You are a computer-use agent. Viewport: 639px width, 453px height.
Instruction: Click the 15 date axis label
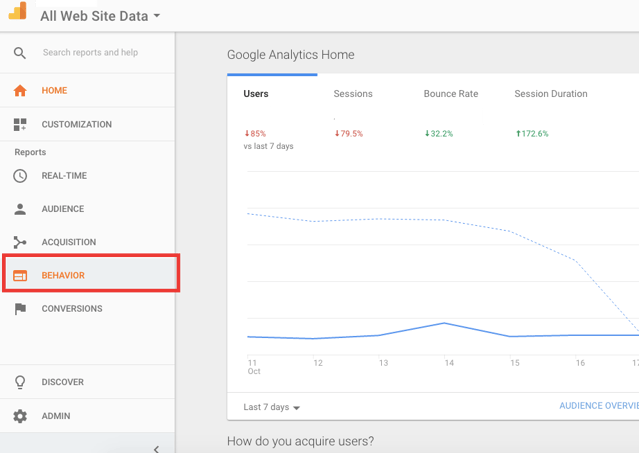pyautogui.click(x=515, y=363)
